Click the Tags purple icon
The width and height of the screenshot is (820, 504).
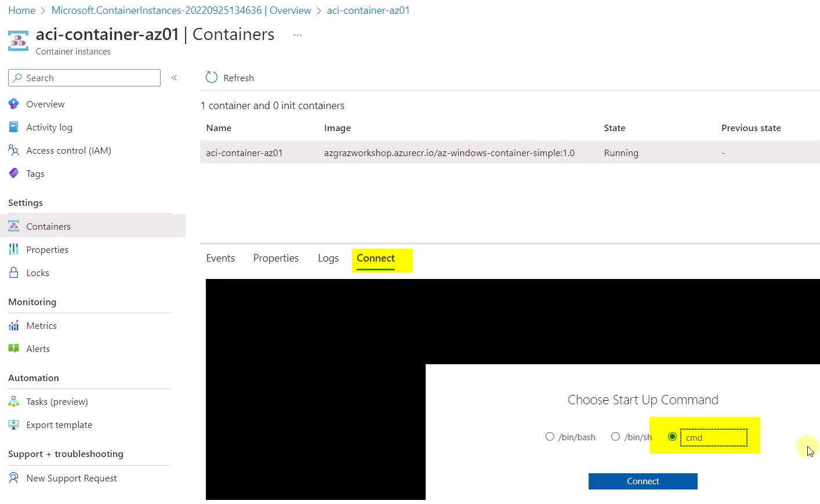click(x=14, y=173)
